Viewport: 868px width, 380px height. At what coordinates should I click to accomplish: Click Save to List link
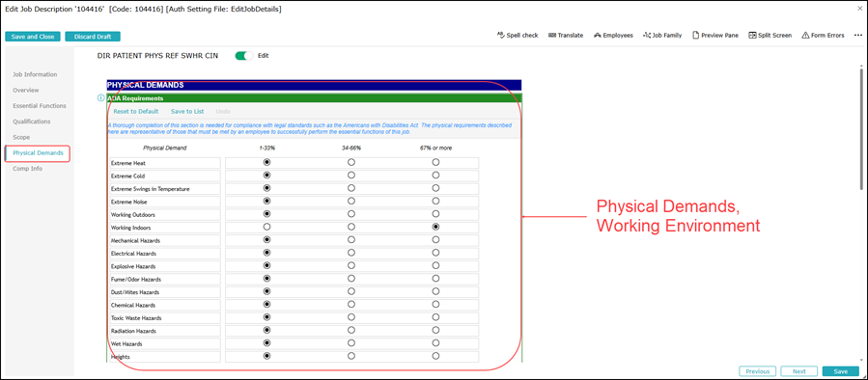187,111
